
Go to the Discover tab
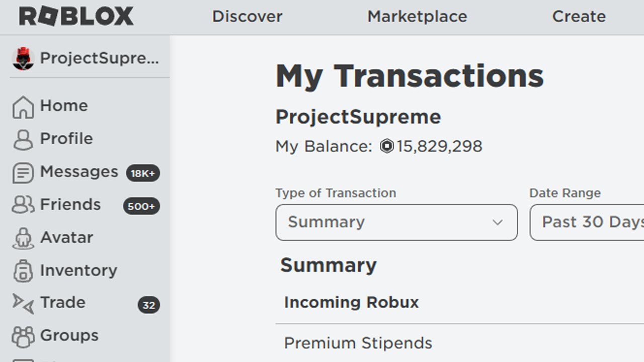[x=247, y=17]
